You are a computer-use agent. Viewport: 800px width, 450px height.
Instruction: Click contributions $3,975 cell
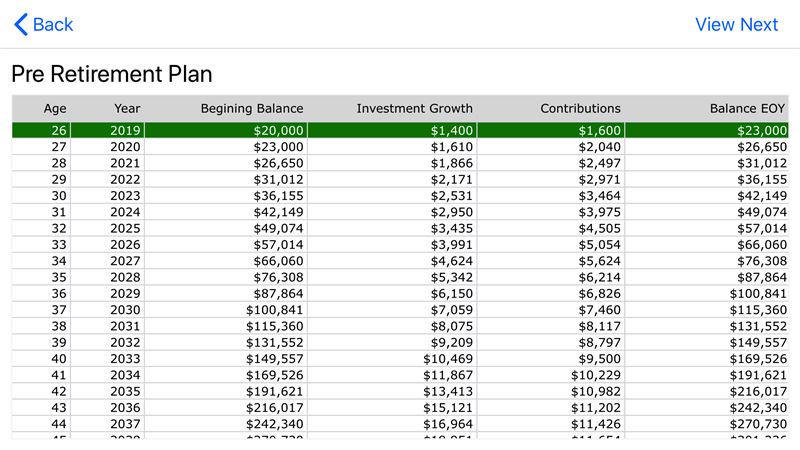pos(551,212)
